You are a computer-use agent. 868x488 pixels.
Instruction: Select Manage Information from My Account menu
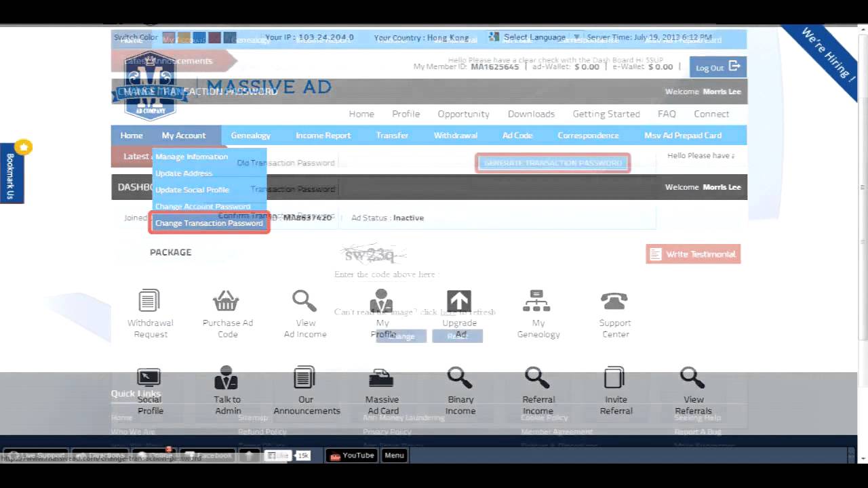pyautogui.click(x=191, y=157)
